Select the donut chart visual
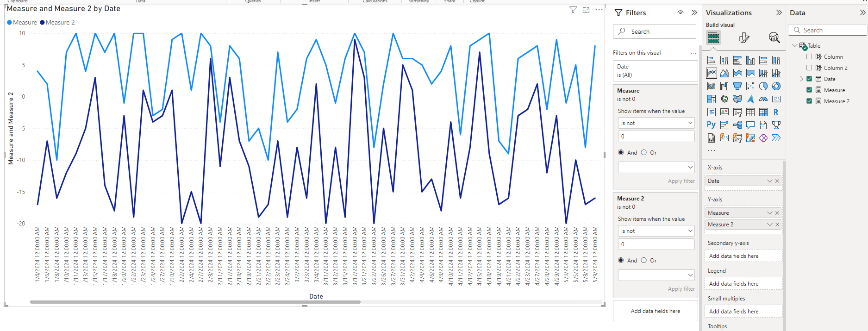The height and width of the screenshot is (331, 868). point(776,86)
